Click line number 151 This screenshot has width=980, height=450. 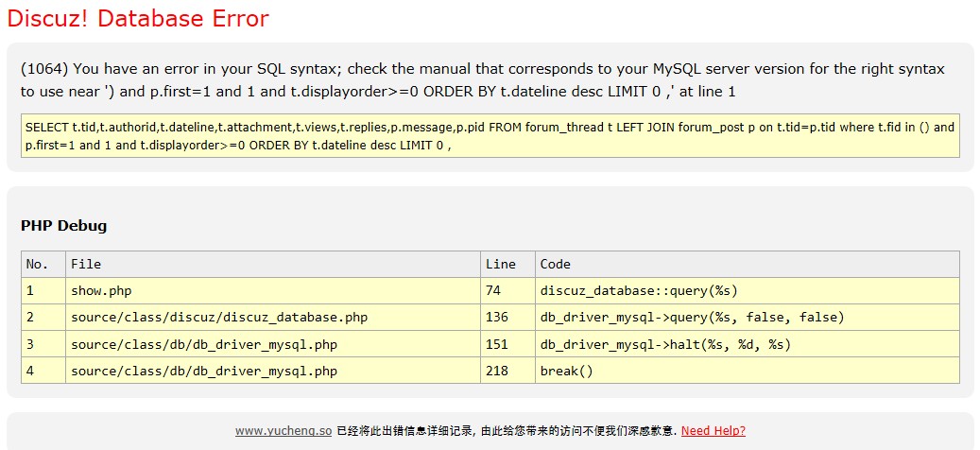pyautogui.click(x=508, y=344)
